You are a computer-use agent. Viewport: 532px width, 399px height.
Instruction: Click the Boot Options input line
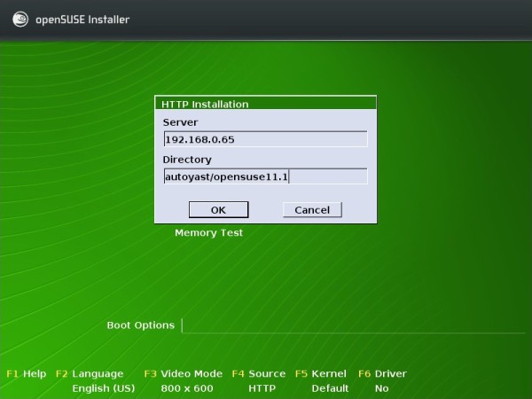coord(354,325)
